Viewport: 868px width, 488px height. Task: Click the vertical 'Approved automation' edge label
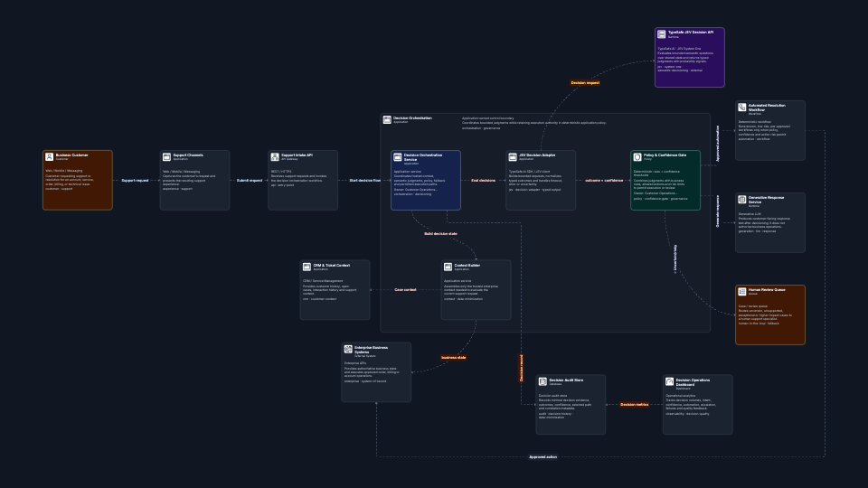[718, 144]
